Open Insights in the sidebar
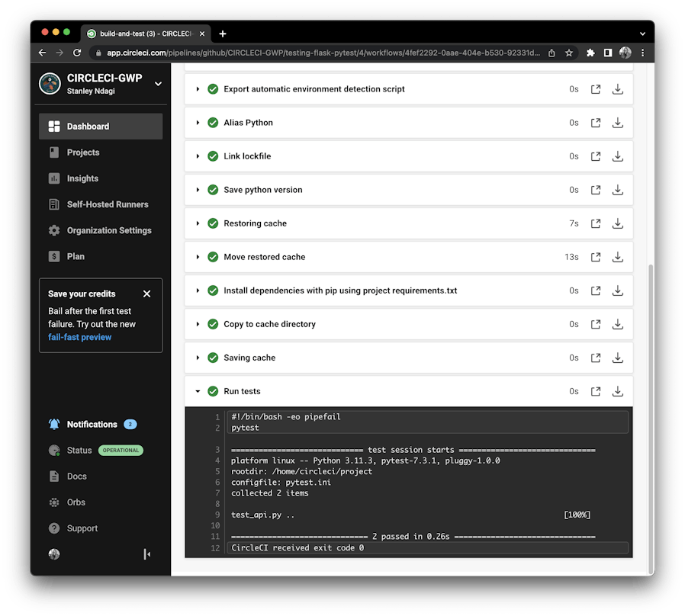Screen dimensions: 685x616 tap(82, 178)
